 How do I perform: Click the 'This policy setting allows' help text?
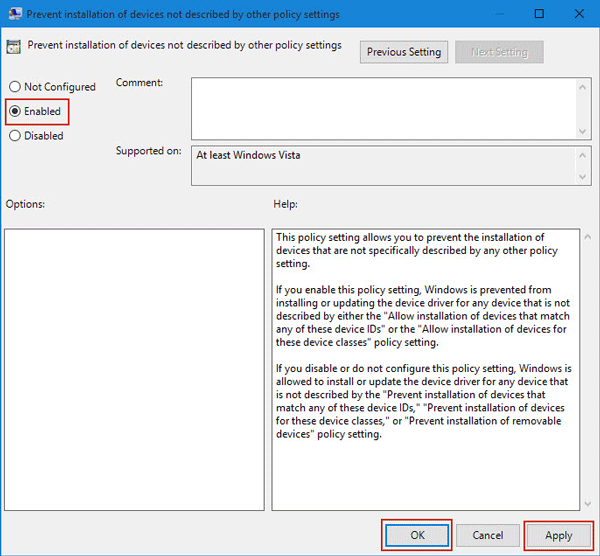(417, 250)
